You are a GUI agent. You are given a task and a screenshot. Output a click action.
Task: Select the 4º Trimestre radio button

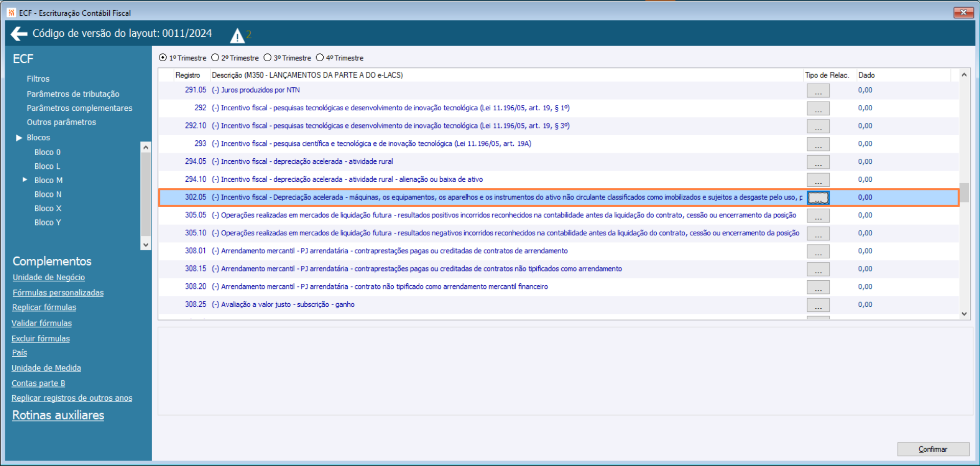[320, 58]
